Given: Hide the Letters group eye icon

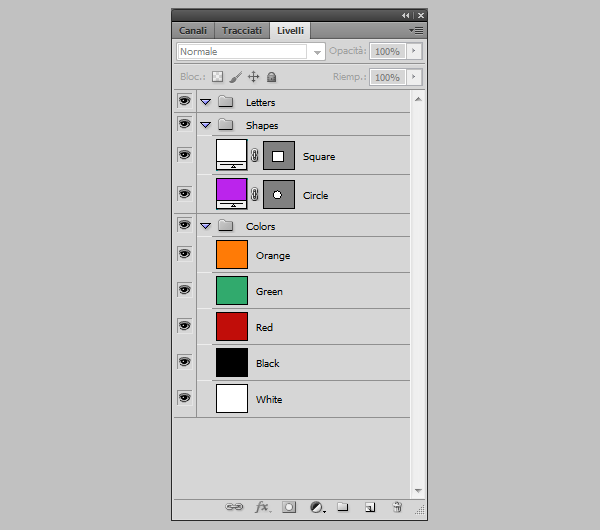Looking at the screenshot, I should pos(184,102).
